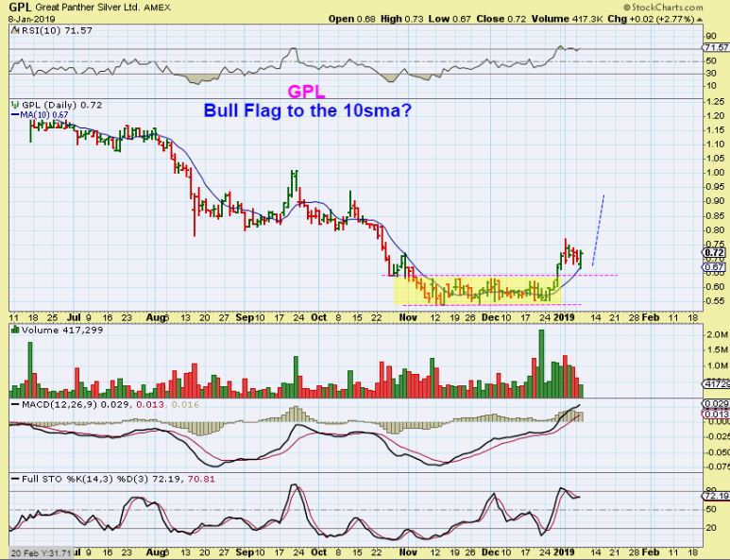Screen dimensions: 730x560
Task: Click the 0.67 moving average axis tag
Action: 716,267
